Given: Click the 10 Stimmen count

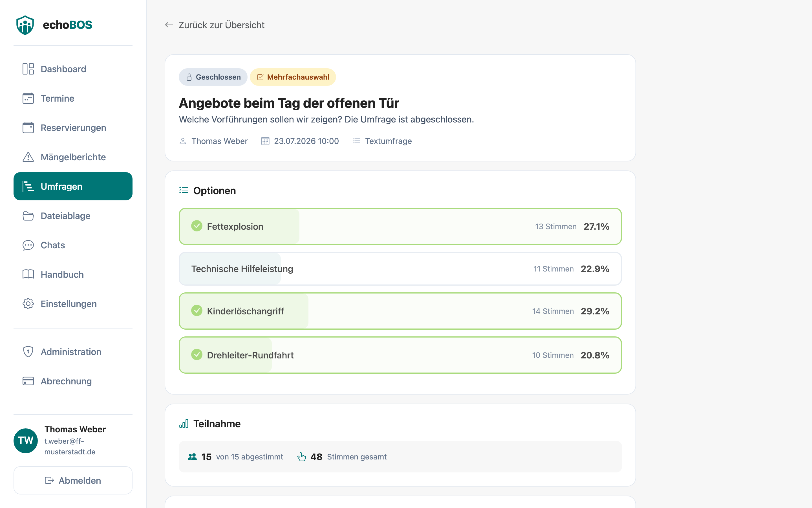Looking at the screenshot, I should [x=553, y=355].
